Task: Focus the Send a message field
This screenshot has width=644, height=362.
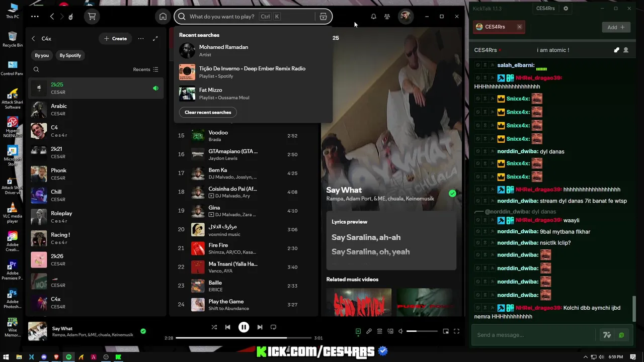Action: coord(534,335)
